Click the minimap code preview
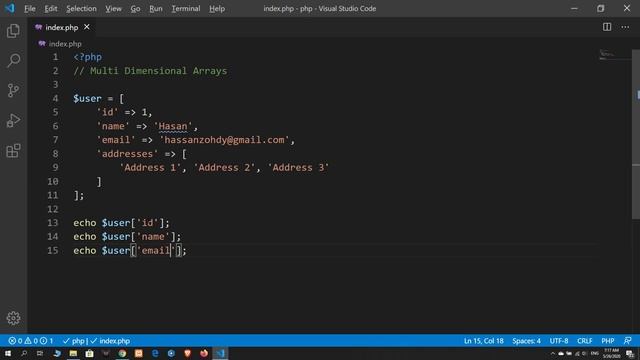 pos(614,55)
